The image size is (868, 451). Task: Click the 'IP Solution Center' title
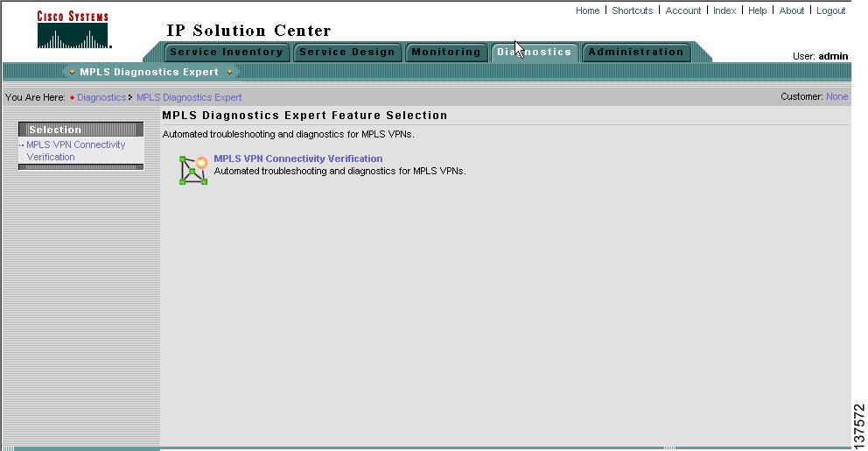pos(248,31)
